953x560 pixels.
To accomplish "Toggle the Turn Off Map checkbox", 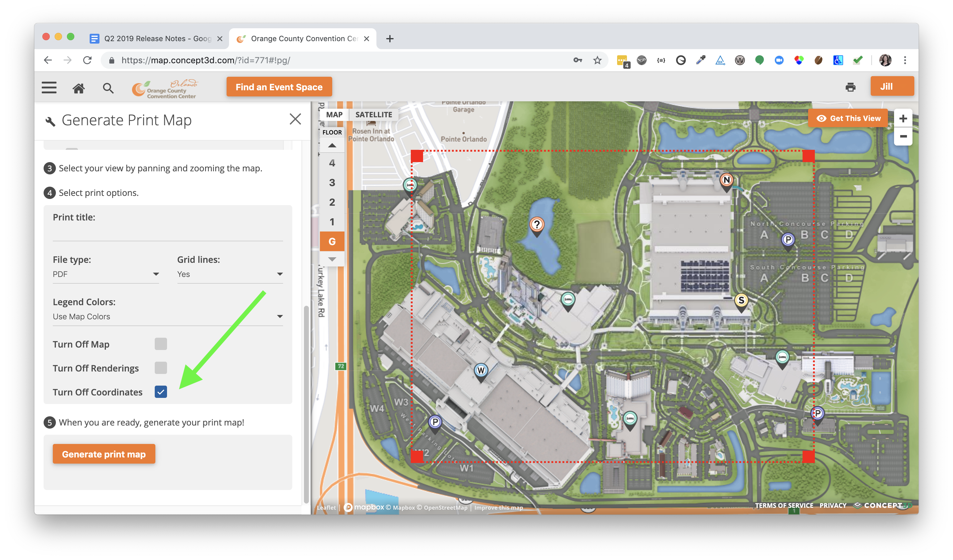I will (x=161, y=344).
